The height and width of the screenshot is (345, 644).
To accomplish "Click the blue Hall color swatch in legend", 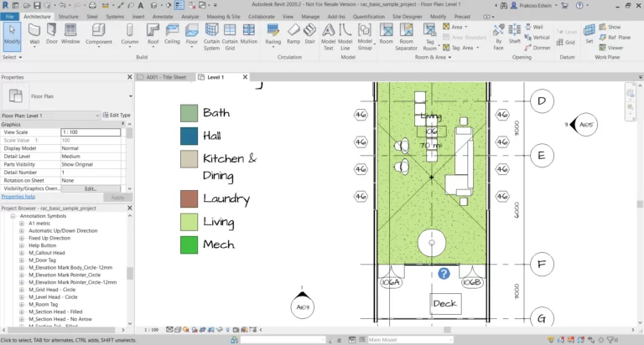I will click(x=189, y=136).
